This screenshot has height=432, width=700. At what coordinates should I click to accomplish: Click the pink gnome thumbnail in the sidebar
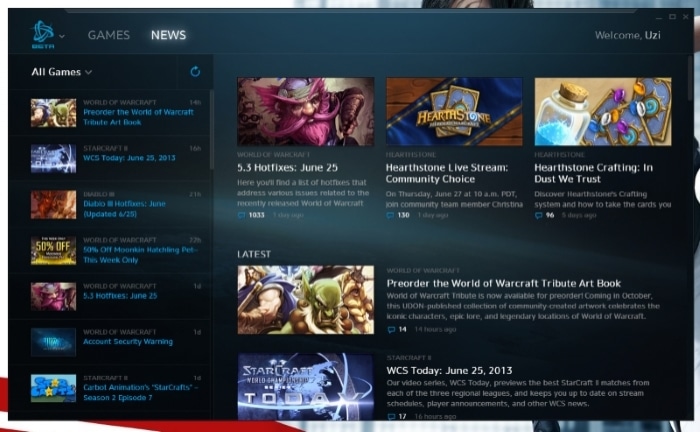(x=54, y=296)
